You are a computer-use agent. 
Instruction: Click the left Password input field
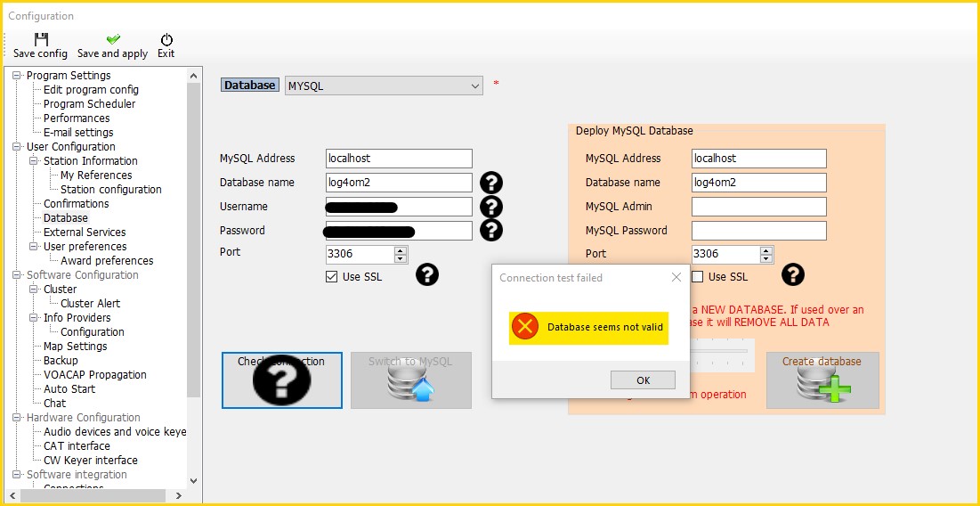(x=400, y=230)
